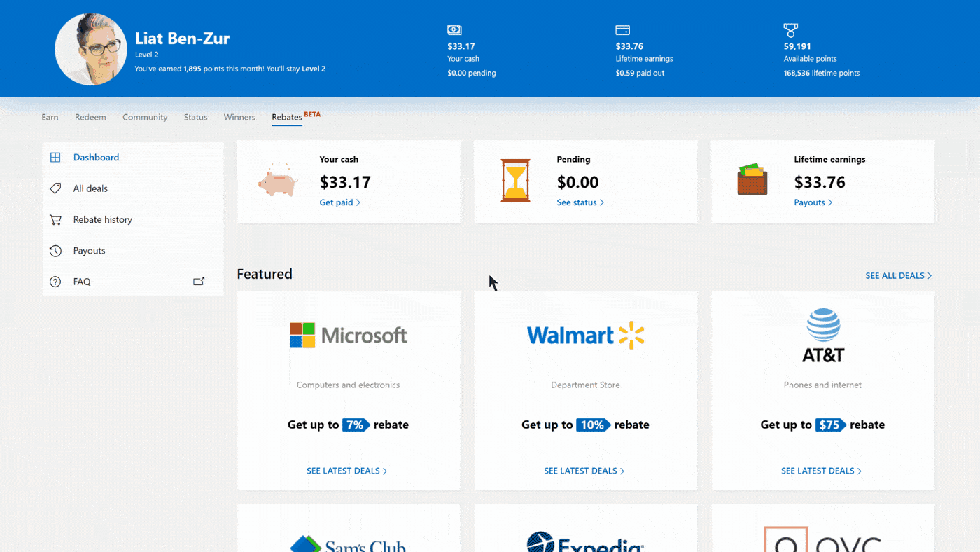Click the Microsoft logo in Featured

(348, 335)
